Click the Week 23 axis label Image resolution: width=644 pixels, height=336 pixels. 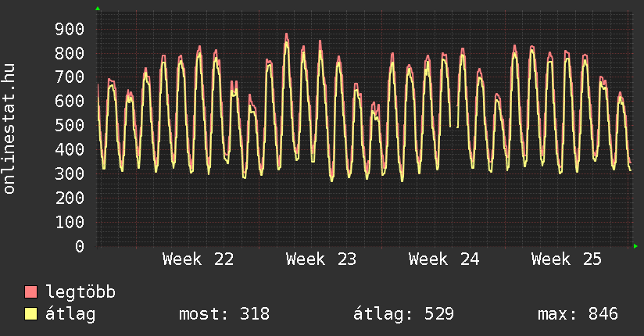pyautogui.click(x=321, y=259)
